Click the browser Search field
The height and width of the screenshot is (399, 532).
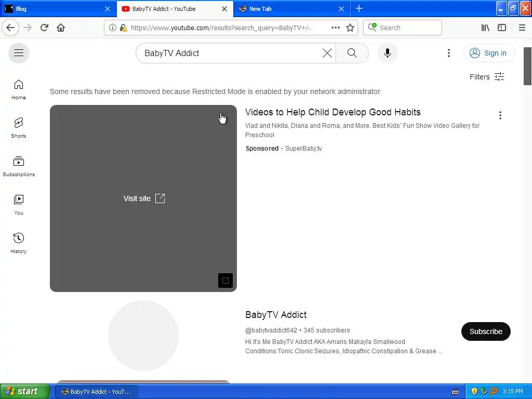tap(403, 28)
